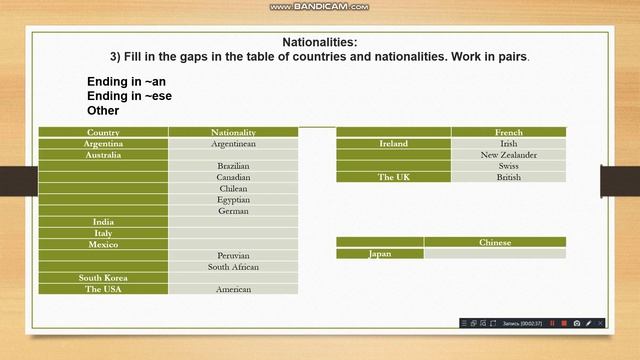Select the 'Mexico' country cell
640x360 pixels.
pos(103,244)
